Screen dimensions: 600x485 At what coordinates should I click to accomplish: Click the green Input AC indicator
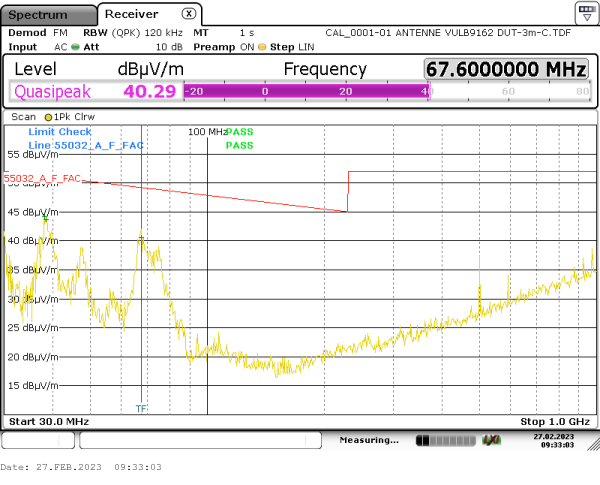coord(75,47)
